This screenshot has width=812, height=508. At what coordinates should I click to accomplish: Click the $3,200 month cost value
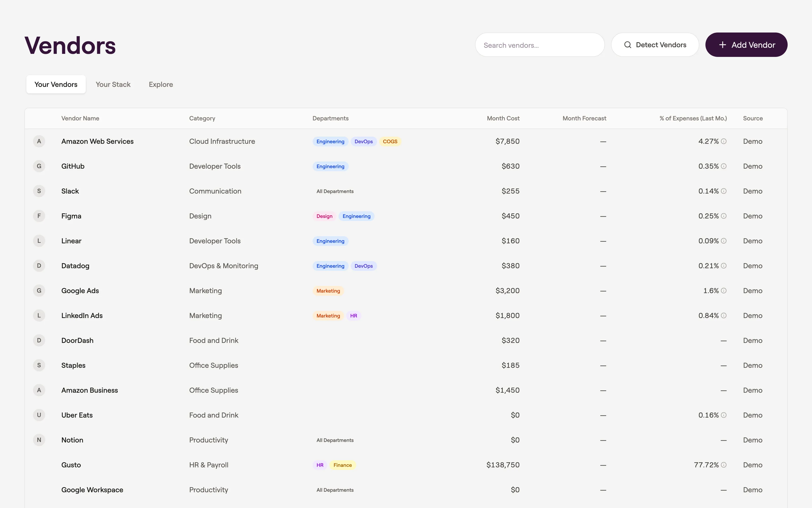click(507, 291)
